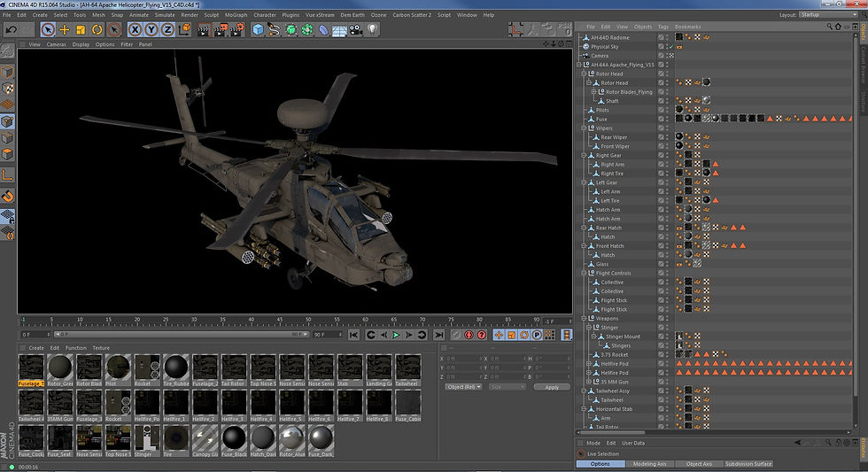Open the Cameras viewport menu

56,44
